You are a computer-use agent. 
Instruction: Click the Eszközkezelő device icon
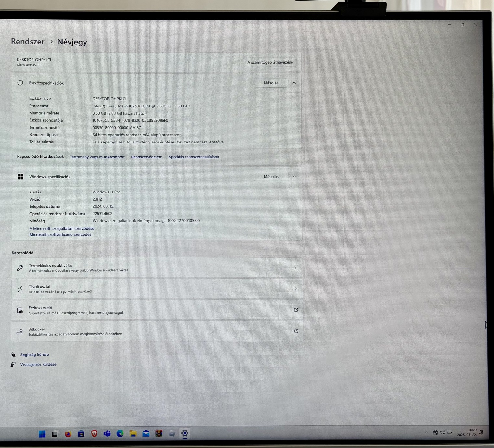point(20,310)
